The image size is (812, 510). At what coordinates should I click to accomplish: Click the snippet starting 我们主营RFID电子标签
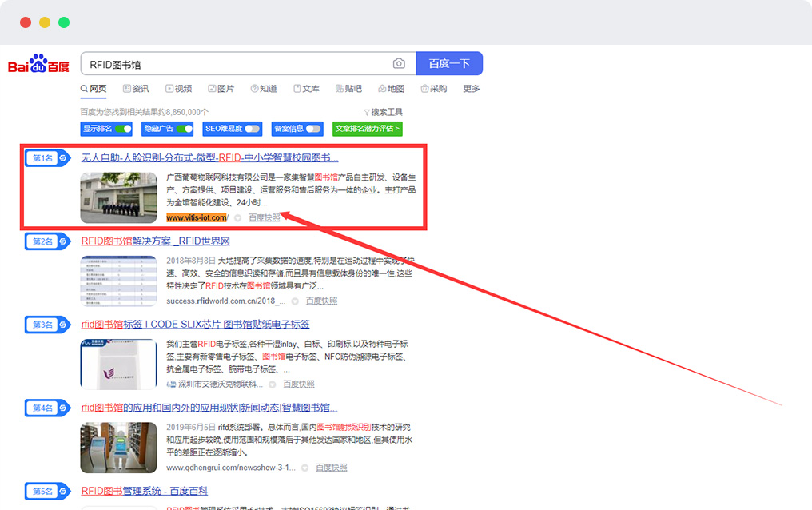click(x=288, y=357)
